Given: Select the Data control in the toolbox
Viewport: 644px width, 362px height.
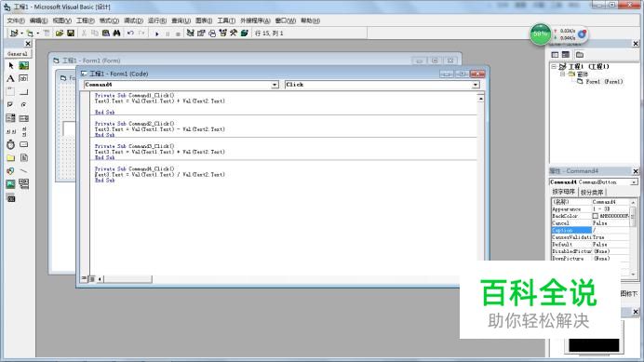Looking at the screenshot, I should click(x=24, y=184).
